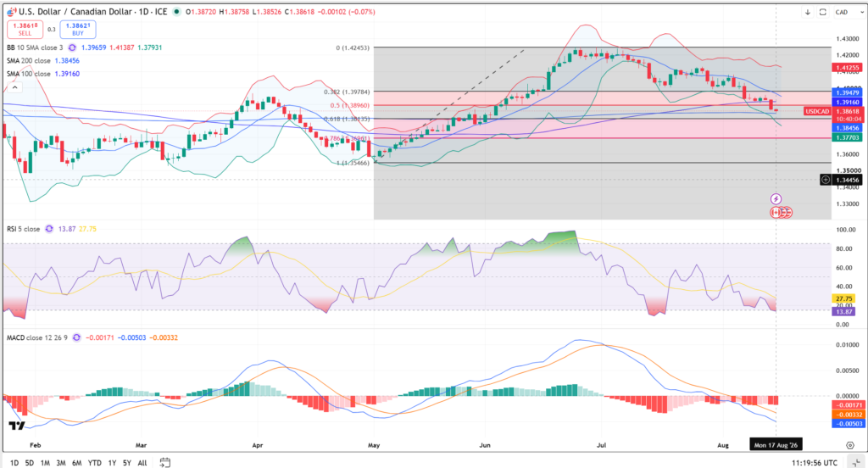
Task: Click the green market open status dot
Action: point(176,12)
